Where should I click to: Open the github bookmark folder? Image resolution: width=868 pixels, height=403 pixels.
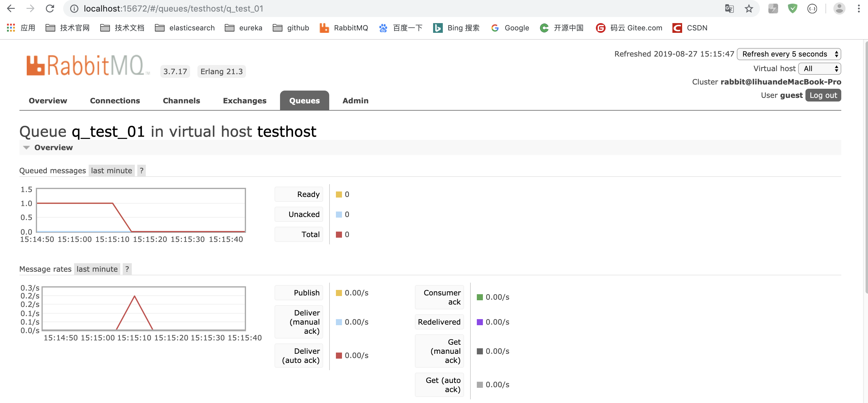click(x=291, y=28)
